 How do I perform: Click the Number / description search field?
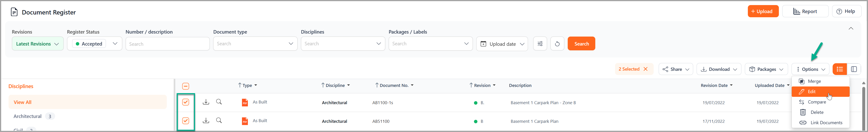pos(167,44)
